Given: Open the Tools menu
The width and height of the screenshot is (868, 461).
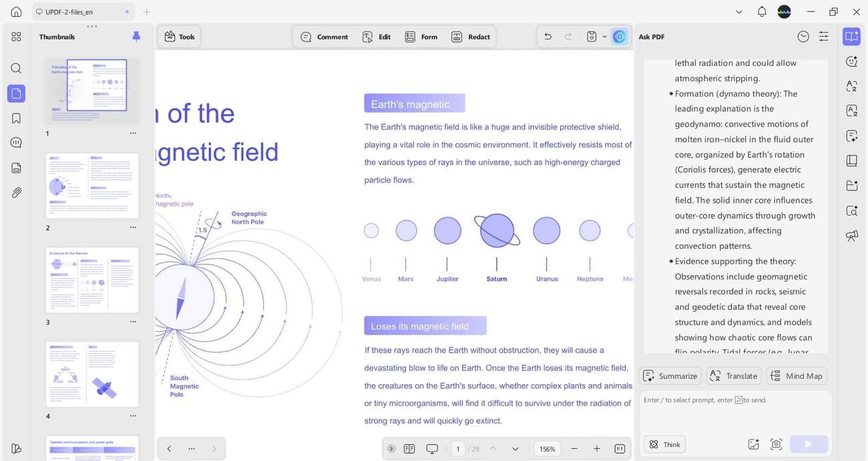Looking at the screenshot, I should [179, 37].
